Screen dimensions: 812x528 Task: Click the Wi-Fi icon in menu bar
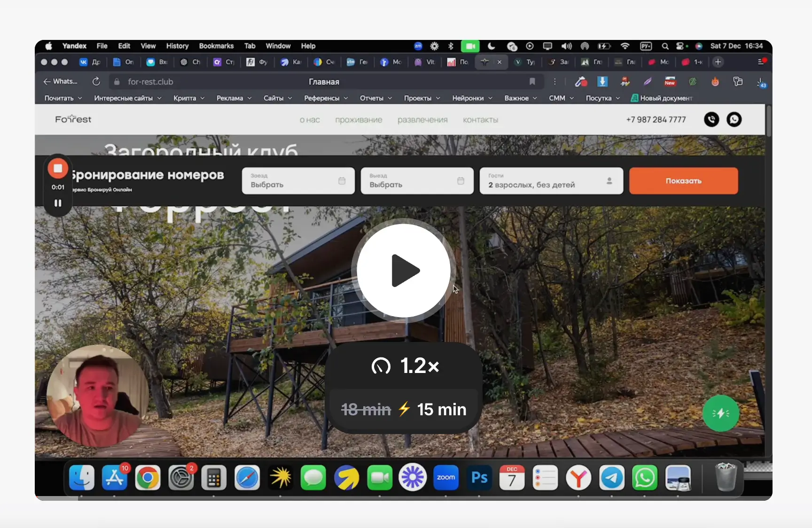coord(625,46)
